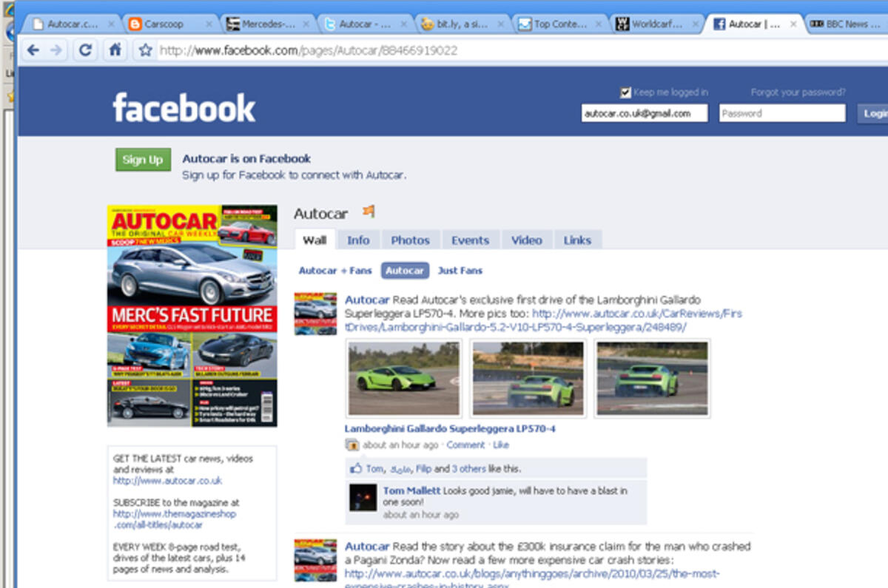Switch to the Carscoop browser tab
888x588 pixels.
[x=169, y=24]
